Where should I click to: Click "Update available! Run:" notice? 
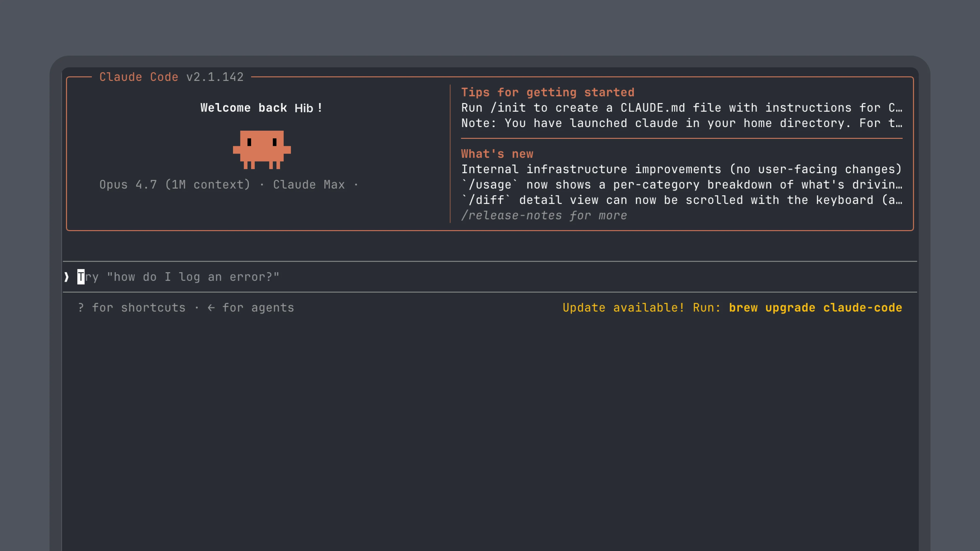[642, 308]
